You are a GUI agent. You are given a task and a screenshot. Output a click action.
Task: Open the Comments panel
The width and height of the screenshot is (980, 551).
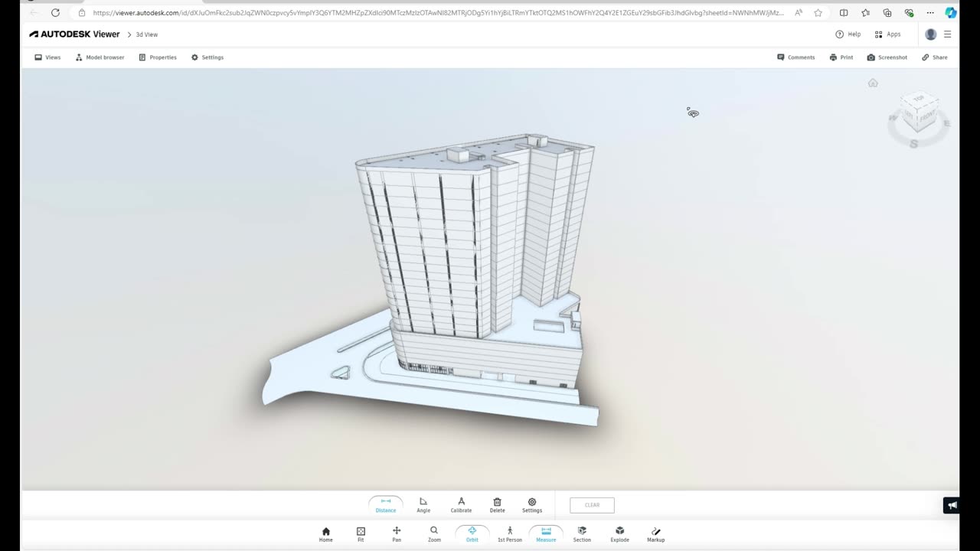coord(796,57)
